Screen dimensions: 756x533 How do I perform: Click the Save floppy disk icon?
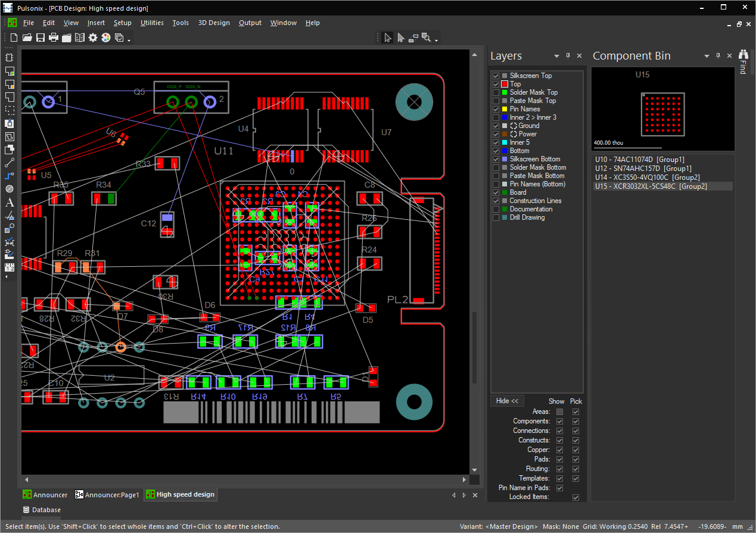click(41, 38)
